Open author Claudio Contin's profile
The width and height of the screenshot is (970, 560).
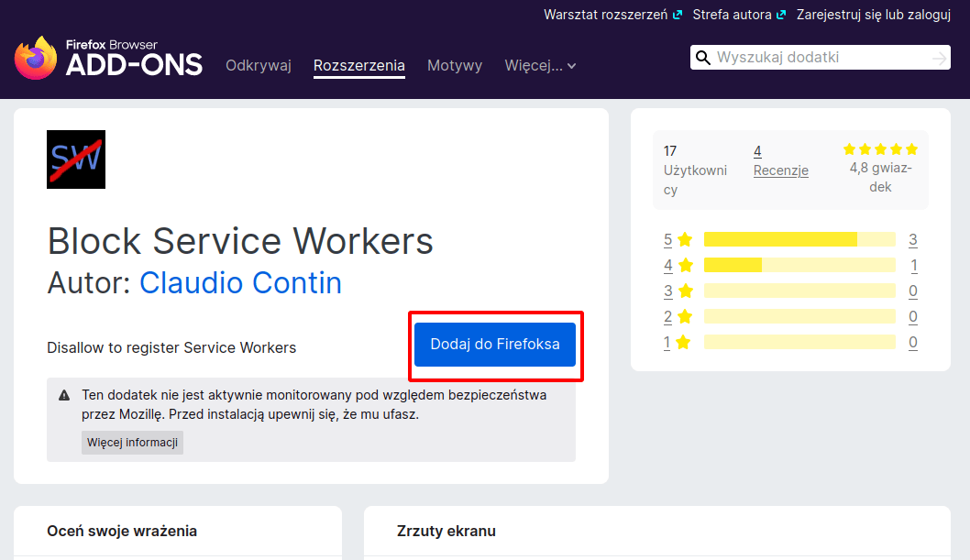[x=240, y=283]
